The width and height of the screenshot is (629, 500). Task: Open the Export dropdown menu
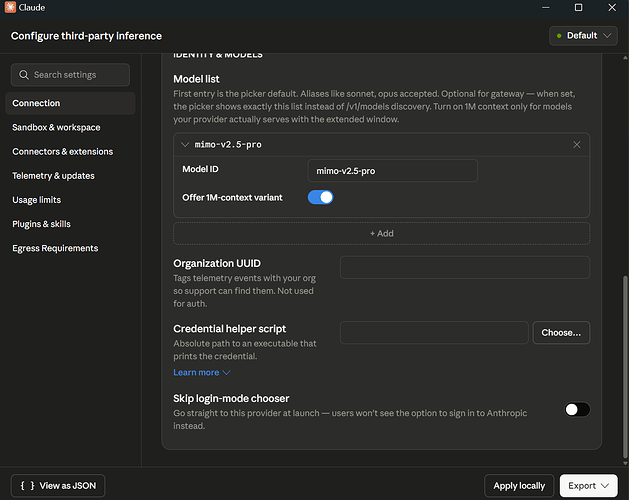pos(588,486)
